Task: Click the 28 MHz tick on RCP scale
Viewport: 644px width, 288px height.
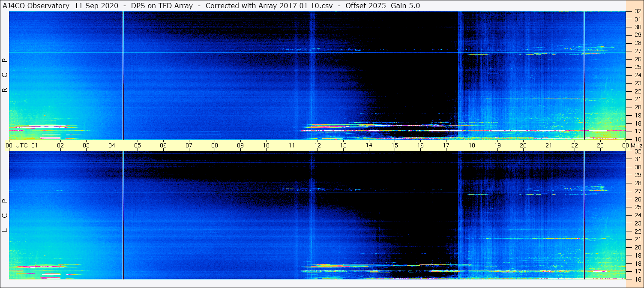Action: pyautogui.click(x=638, y=43)
